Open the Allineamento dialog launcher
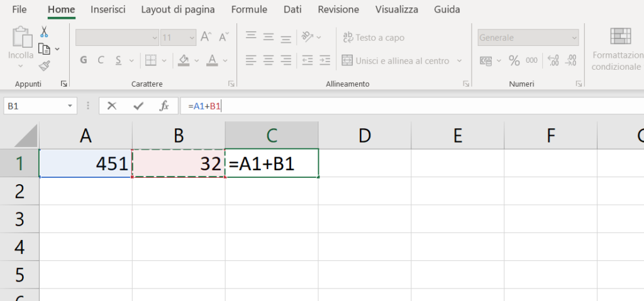Image resolution: width=644 pixels, height=301 pixels. [x=466, y=84]
